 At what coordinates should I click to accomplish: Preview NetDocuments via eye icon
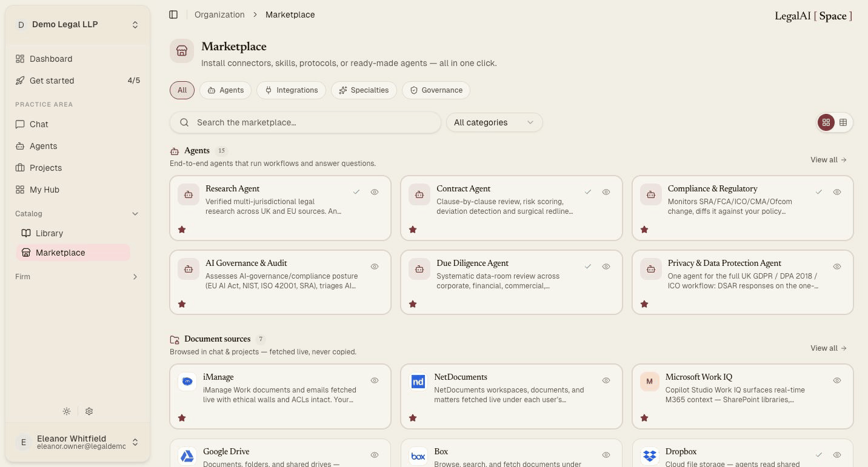606,380
